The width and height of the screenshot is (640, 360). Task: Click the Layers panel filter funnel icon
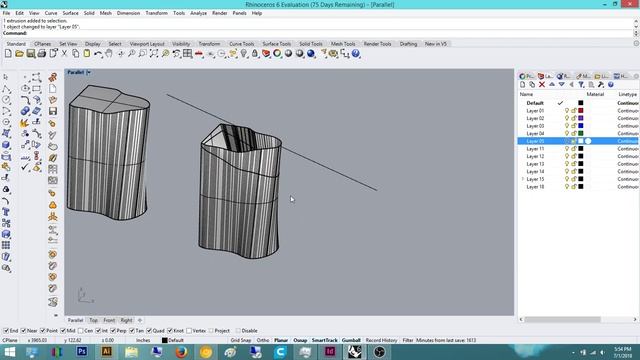pos(581,84)
